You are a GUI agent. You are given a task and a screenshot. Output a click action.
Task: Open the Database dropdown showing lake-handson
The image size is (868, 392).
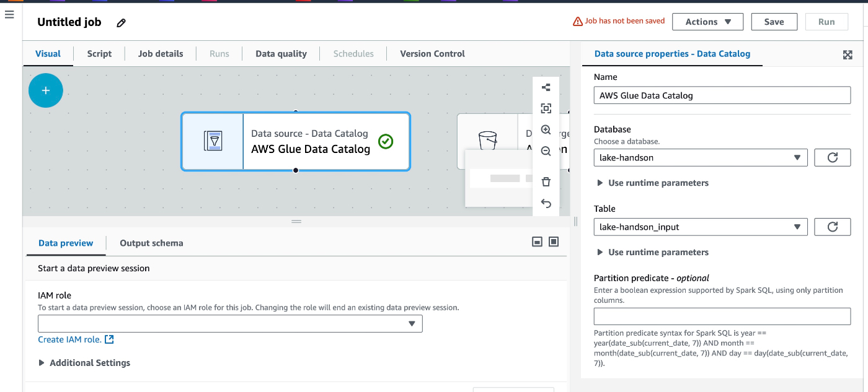pyautogui.click(x=701, y=157)
